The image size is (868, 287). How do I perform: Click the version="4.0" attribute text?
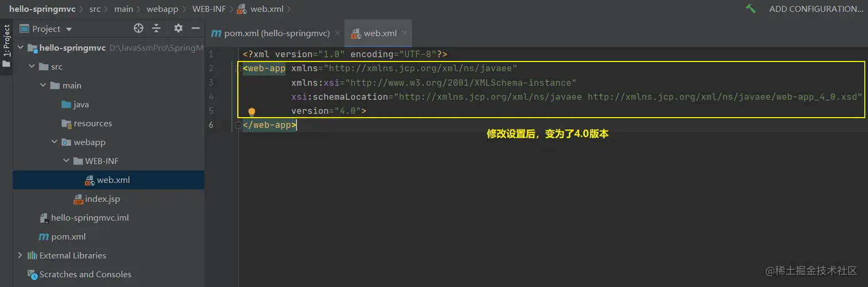click(326, 111)
